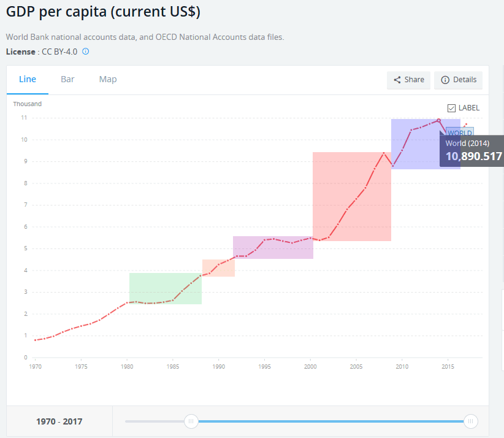Open the CC BY-4.0 license link
The width and height of the screenshot is (504, 438).
click(59, 52)
